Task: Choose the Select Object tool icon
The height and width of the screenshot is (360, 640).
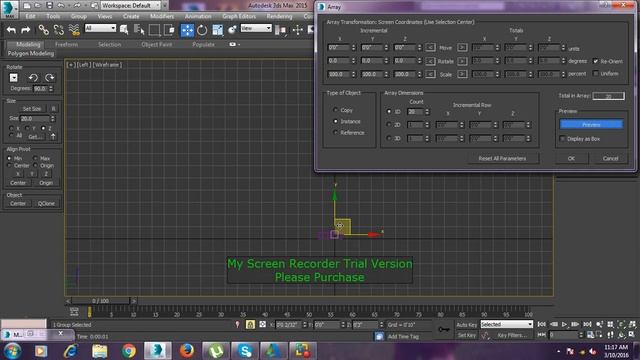Action: pyautogui.click(x=124, y=30)
